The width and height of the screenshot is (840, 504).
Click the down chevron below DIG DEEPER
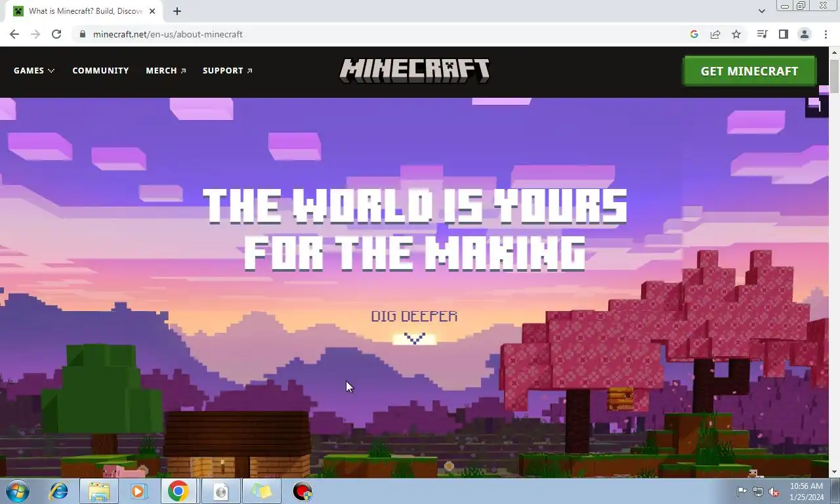coord(414,339)
